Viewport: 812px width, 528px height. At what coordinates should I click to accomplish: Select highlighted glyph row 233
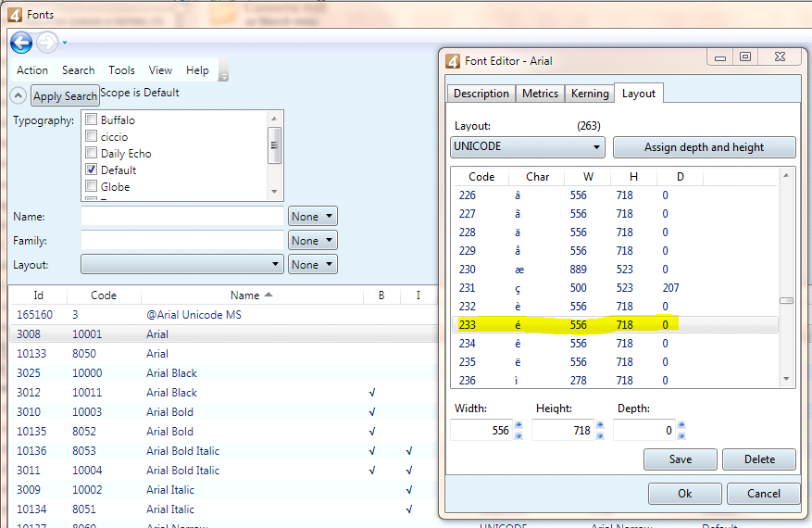[615, 325]
